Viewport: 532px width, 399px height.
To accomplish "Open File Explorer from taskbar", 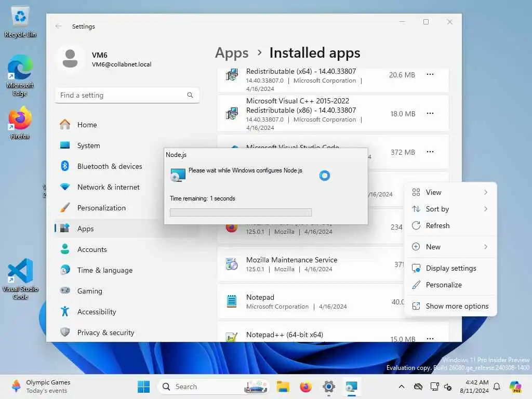I will pyautogui.click(x=283, y=387).
